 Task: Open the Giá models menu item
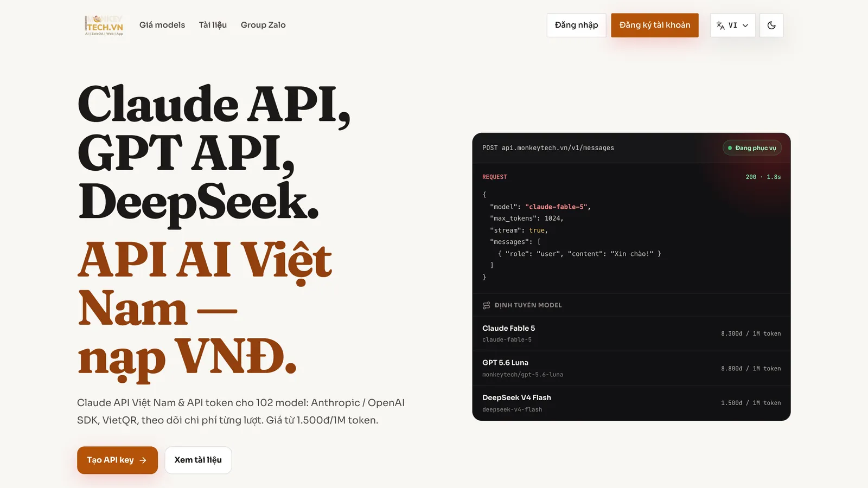(162, 25)
